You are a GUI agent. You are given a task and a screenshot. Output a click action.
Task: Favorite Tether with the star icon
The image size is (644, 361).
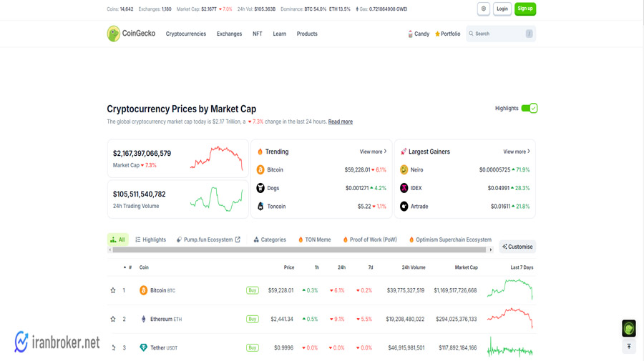point(113,348)
